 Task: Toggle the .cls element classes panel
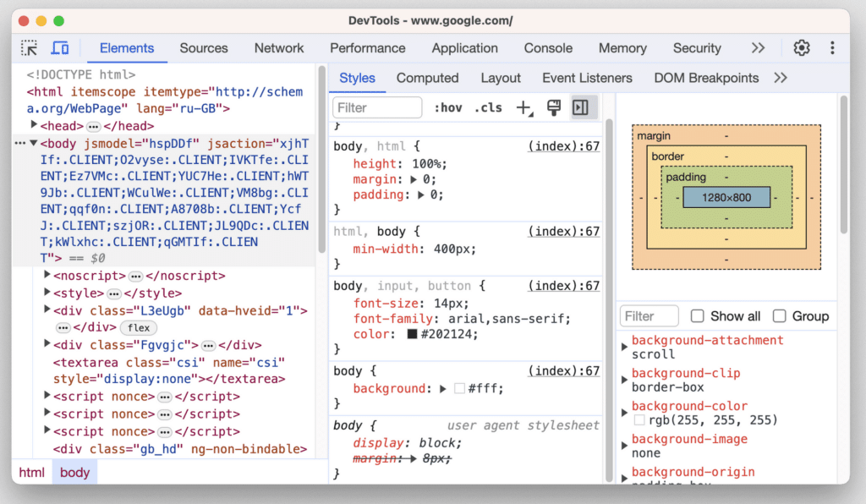(x=488, y=107)
